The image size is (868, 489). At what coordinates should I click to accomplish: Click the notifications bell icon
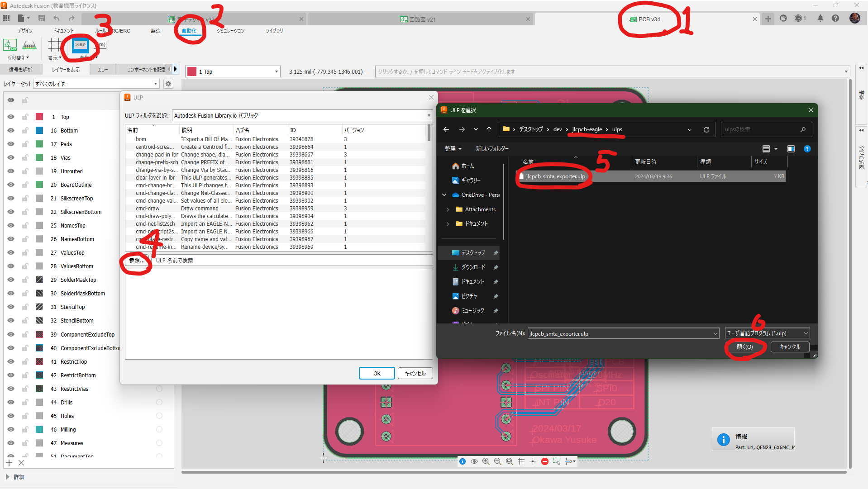click(x=820, y=19)
